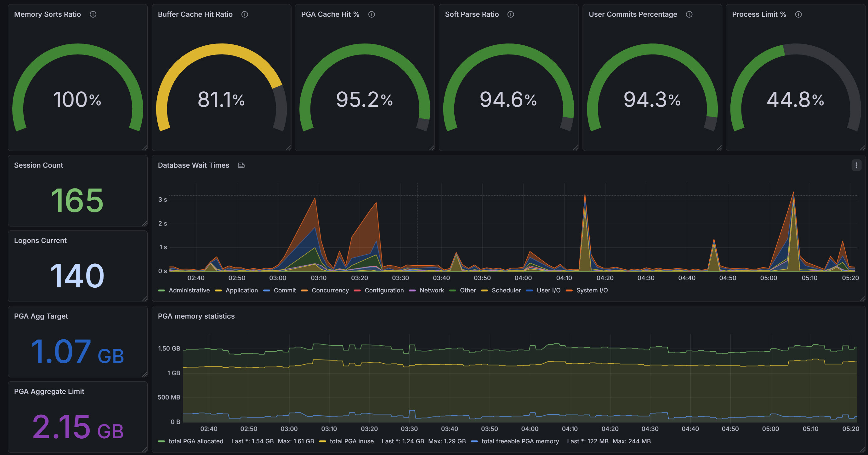The width and height of the screenshot is (868, 455).
Task: Open the PGA Aggregate Limit panel title
Action: tap(49, 391)
